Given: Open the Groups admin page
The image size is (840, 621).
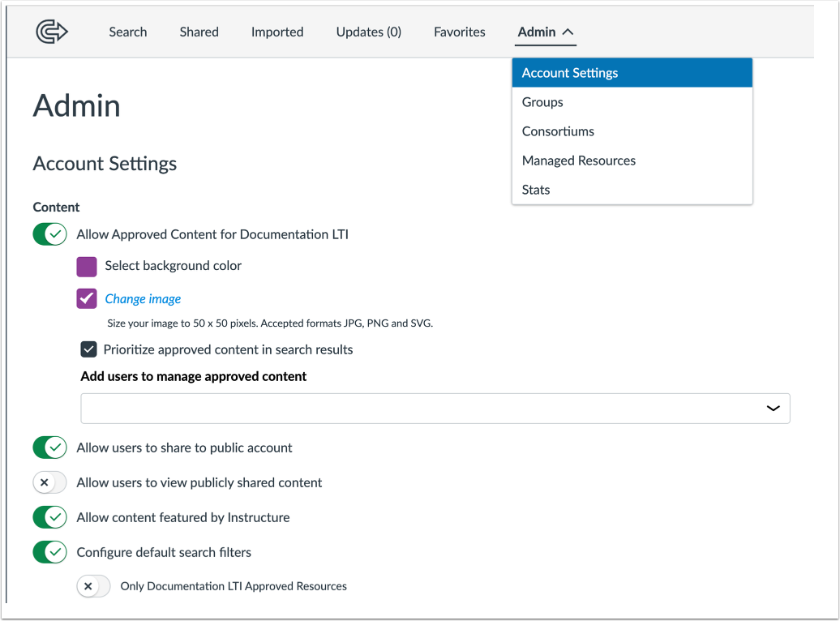Looking at the screenshot, I should click(x=542, y=101).
